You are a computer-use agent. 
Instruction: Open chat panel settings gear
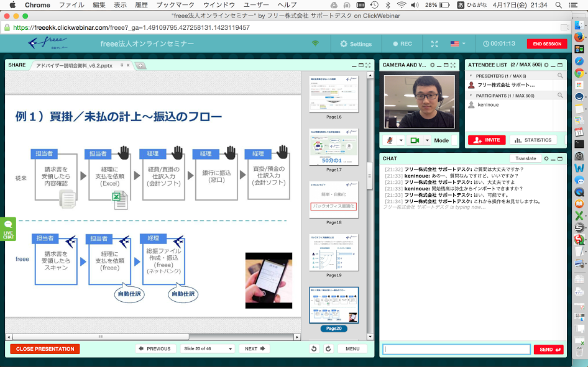point(546,158)
